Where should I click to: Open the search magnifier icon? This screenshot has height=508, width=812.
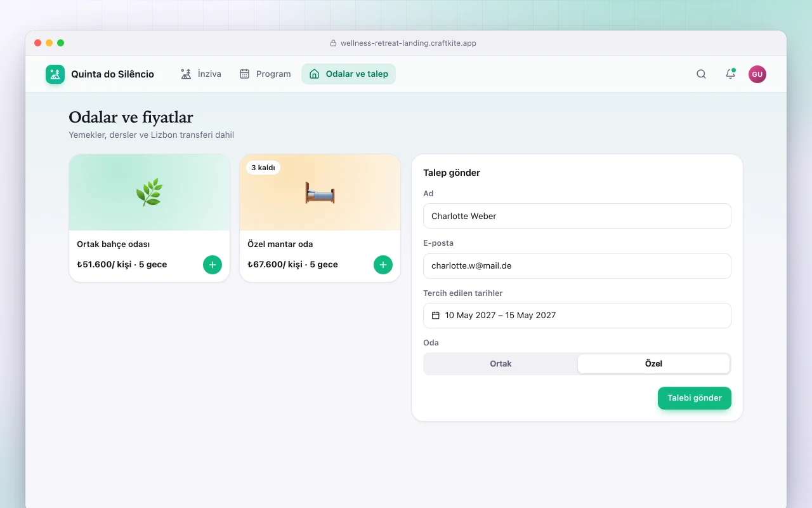(x=701, y=74)
